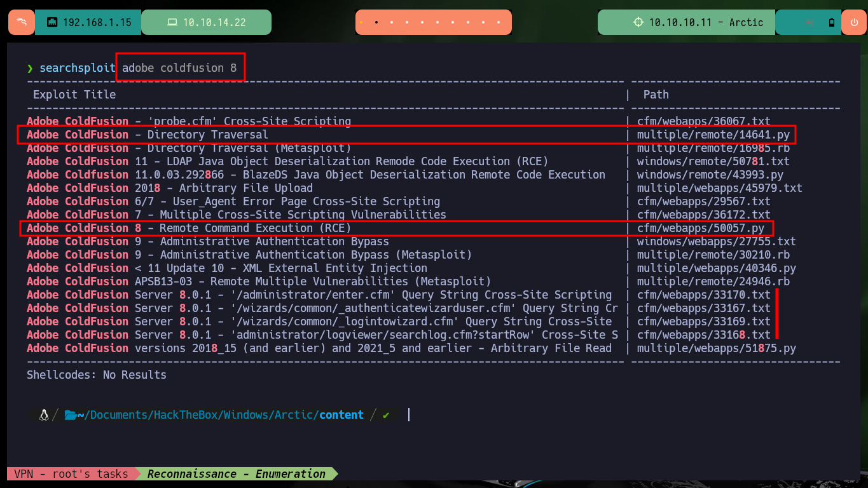
Task: Select 'Administrative Authentication Bypass (Metasploit)' title
Action: pos(249,255)
